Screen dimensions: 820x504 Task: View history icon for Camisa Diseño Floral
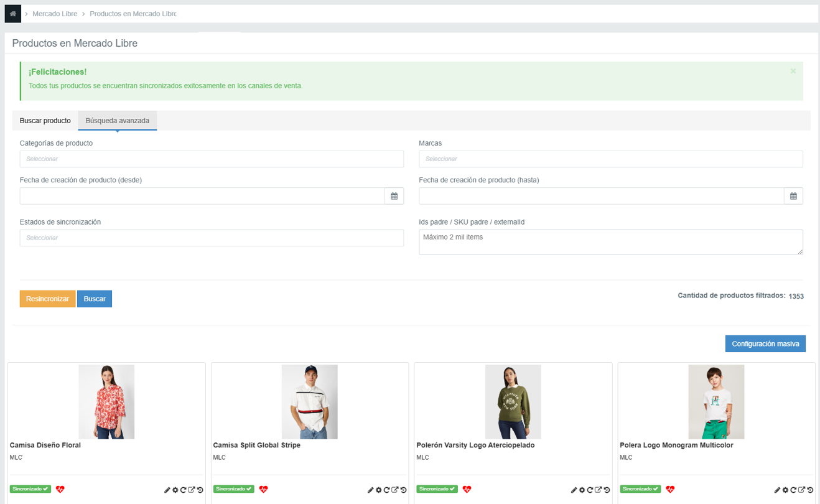click(x=200, y=490)
